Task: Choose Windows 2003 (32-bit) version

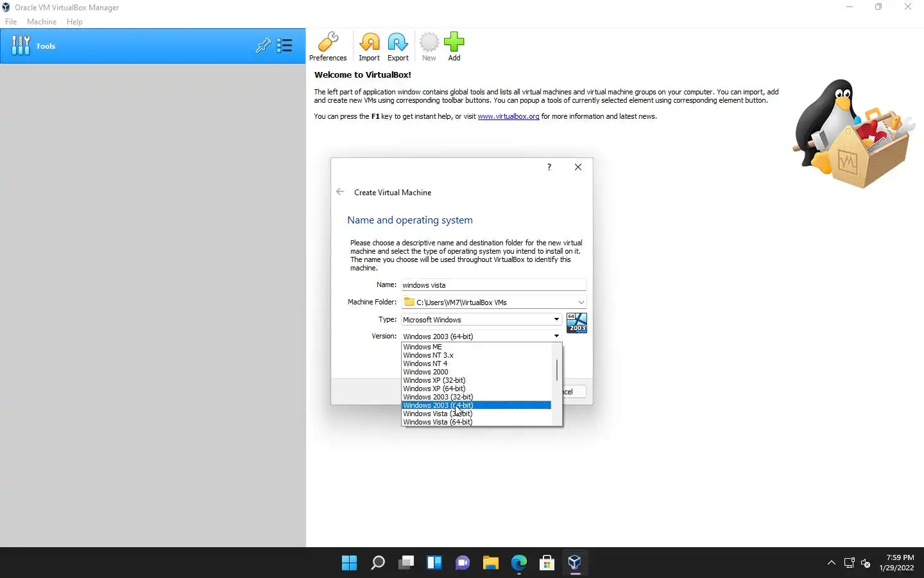Action: (476, 397)
